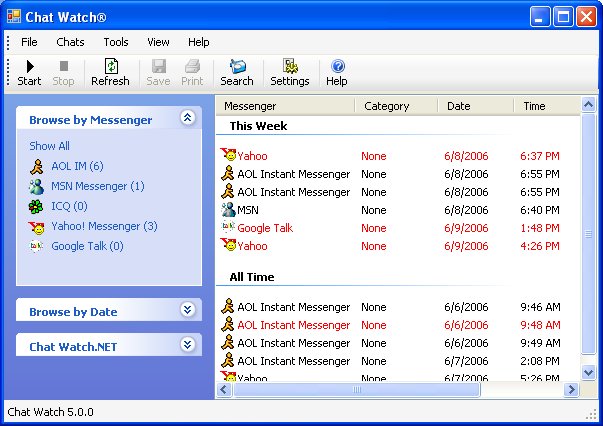Open the Chats menu
The height and width of the screenshot is (426, 603).
(x=70, y=42)
